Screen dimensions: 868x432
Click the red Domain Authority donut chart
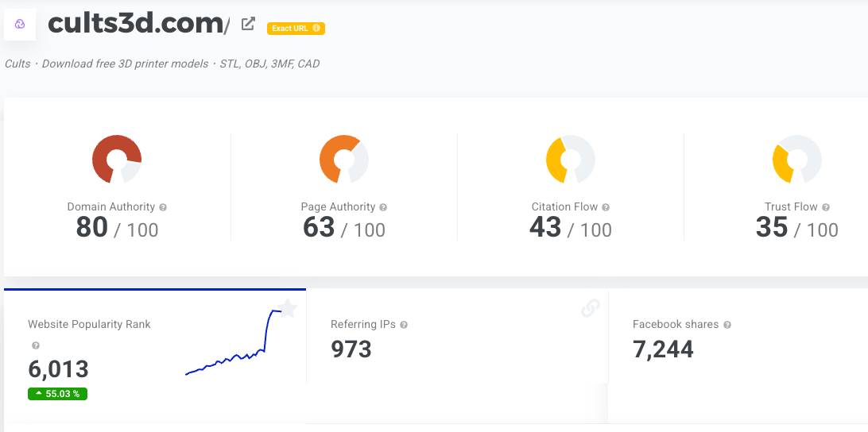tap(117, 160)
